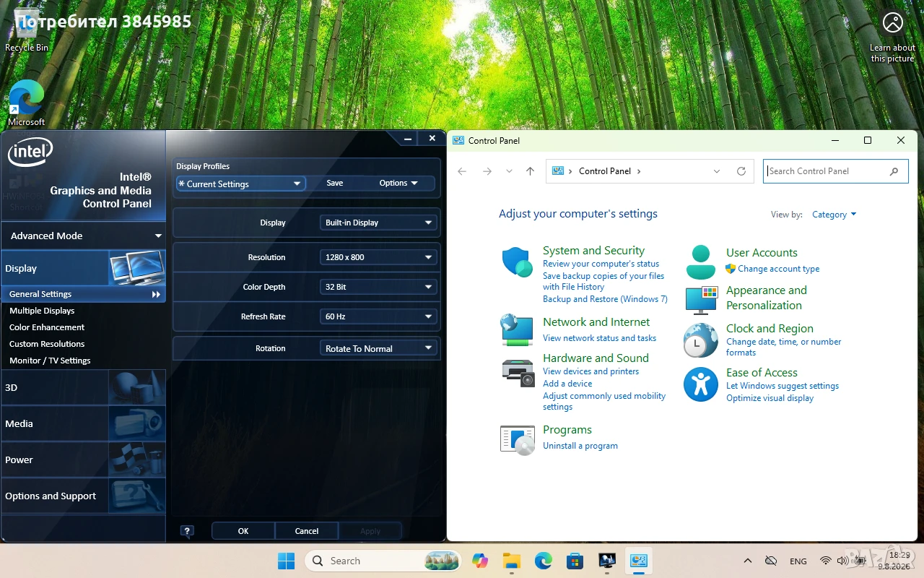Image resolution: width=924 pixels, height=578 pixels.
Task: Open Display Profiles Current Settings dropdown
Action: click(241, 184)
